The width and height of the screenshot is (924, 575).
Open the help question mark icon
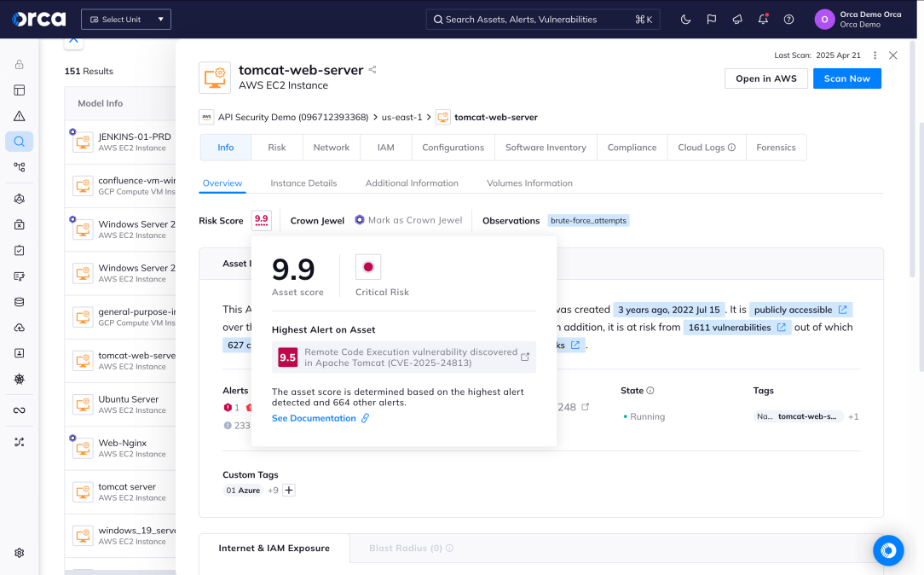pyautogui.click(x=788, y=20)
